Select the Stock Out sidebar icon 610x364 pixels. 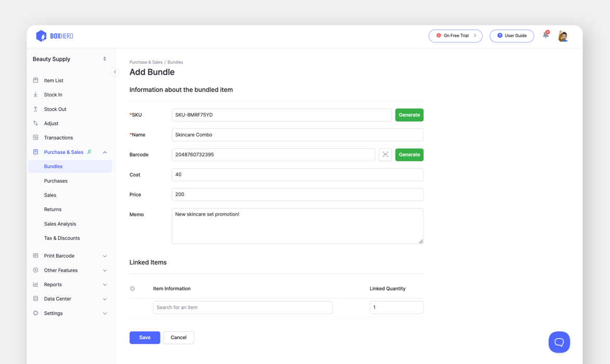point(35,109)
